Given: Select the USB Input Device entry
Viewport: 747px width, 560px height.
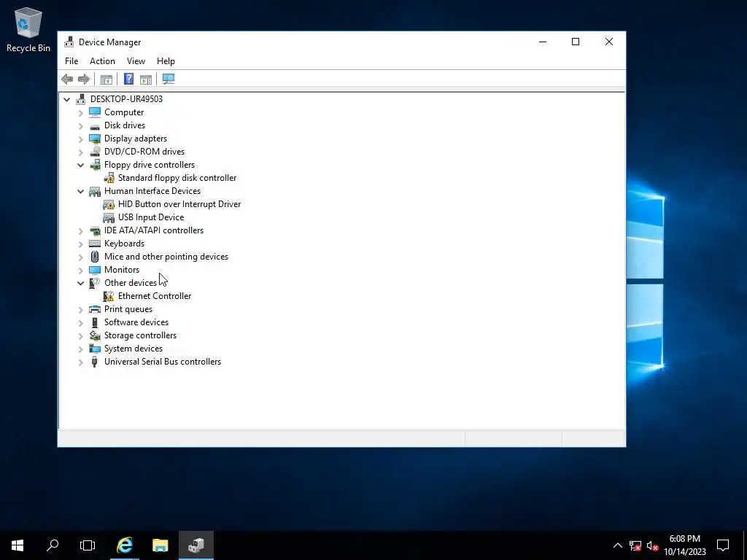Looking at the screenshot, I should 151,217.
